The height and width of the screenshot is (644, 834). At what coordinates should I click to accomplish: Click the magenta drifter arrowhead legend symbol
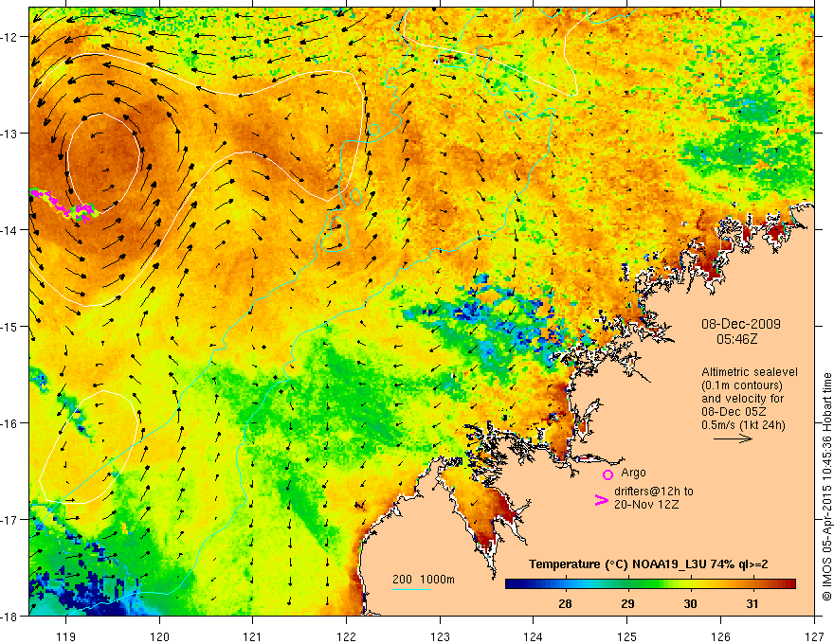point(602,499)
